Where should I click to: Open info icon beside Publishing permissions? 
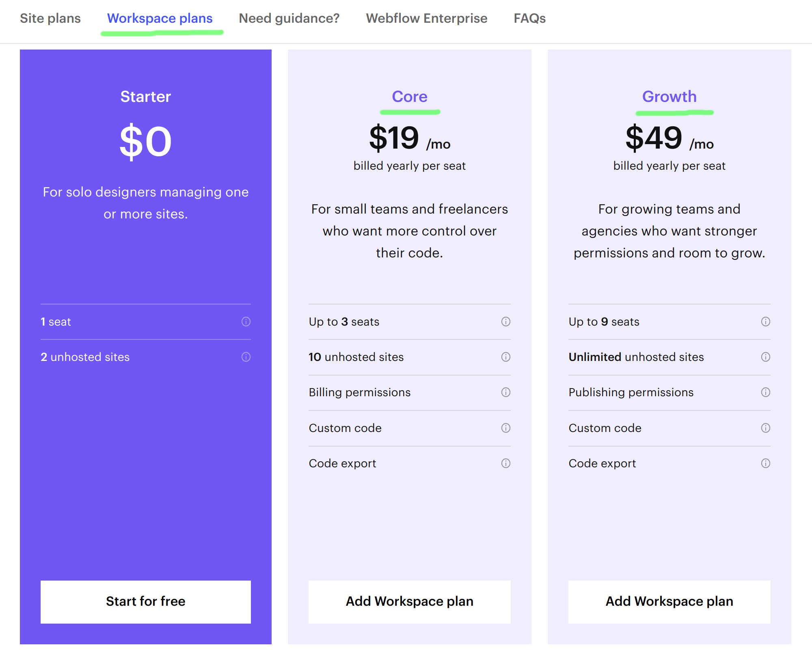pyautogui.click(x=766, y=392)
